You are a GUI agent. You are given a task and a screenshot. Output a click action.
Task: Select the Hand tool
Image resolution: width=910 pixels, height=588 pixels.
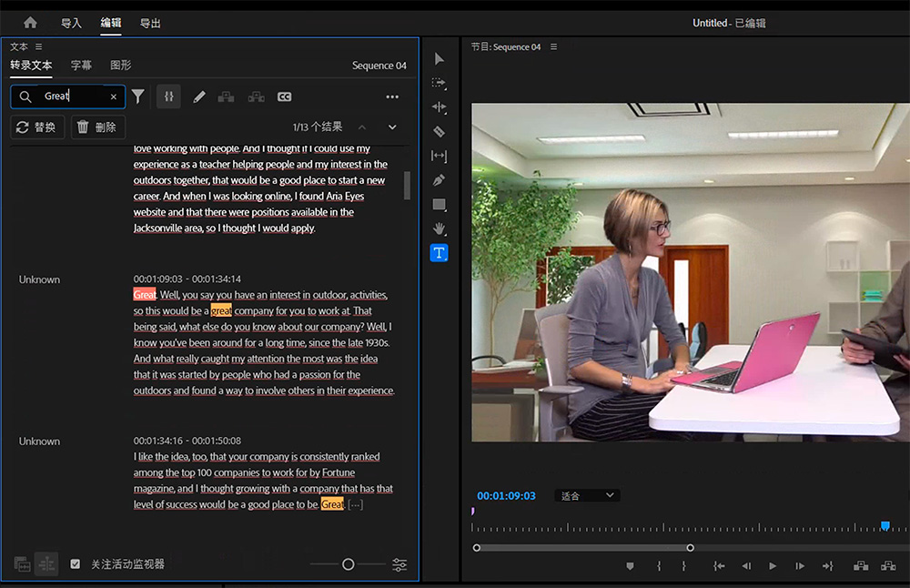click(440, 228)
